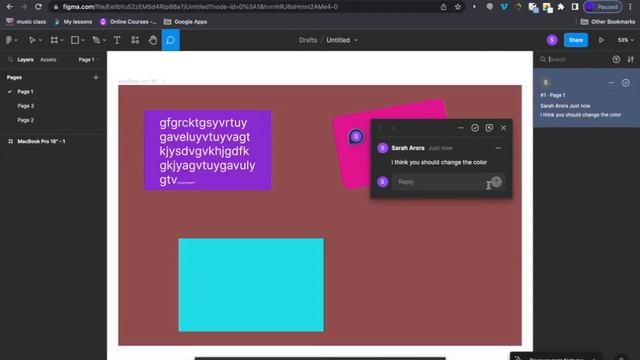Share page from address bar icon

pyautogui.click(x=443, y=7)
